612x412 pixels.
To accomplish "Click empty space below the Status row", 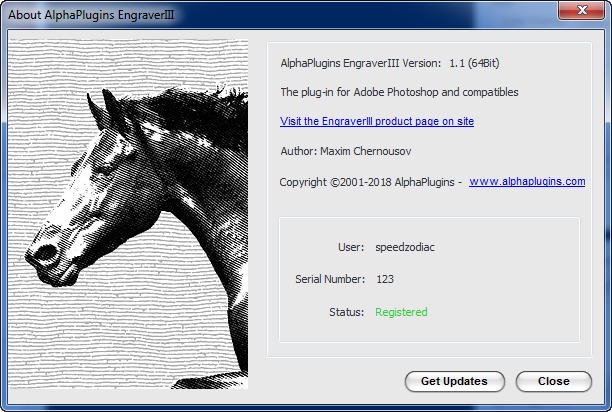I will 428,333.
